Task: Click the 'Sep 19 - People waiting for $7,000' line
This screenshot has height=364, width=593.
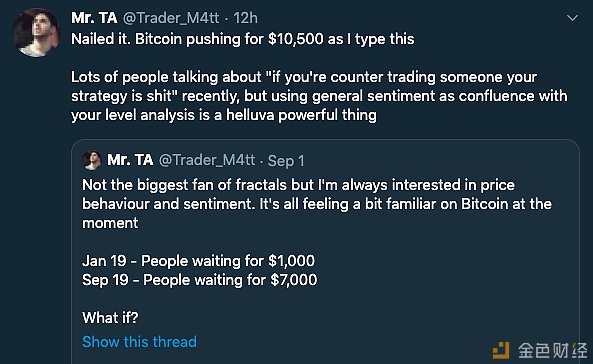Action: (x=199, y=280)
